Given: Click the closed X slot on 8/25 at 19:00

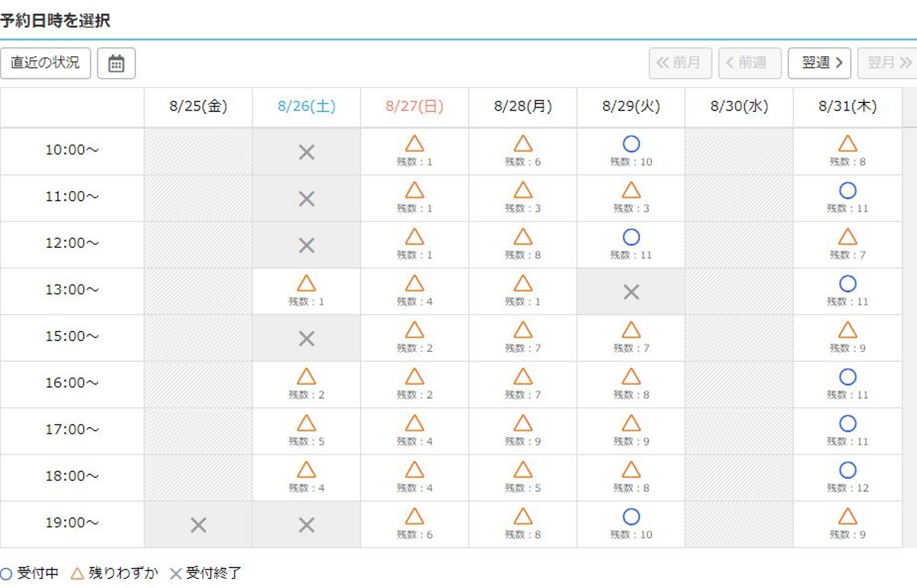Looking at the screenshot, I should 199,525.
